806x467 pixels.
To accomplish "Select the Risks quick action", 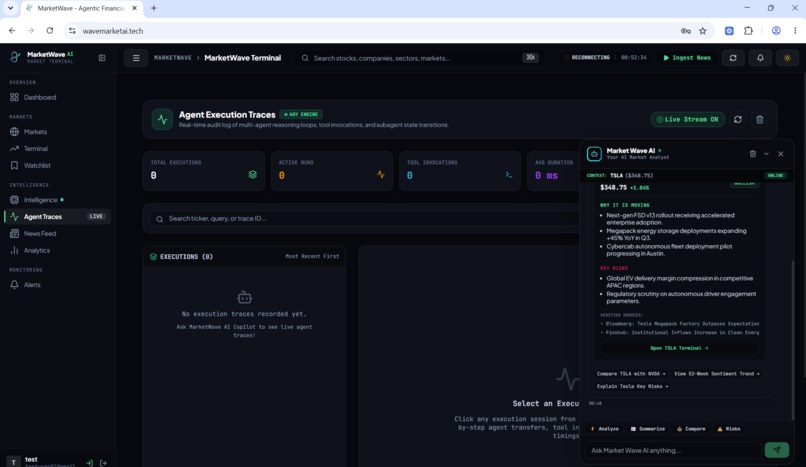I will tap(729, 429).
